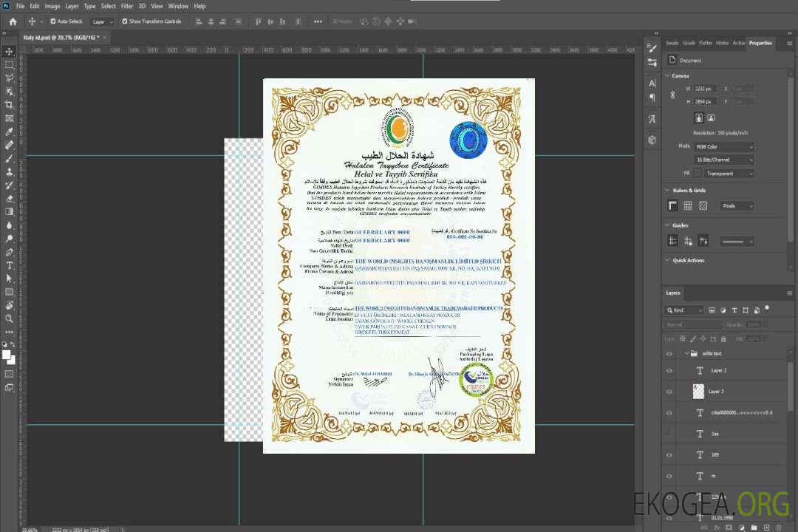Open the File menu
The image size is (798, 532).
pyautogui.click(x=21, y=6)
